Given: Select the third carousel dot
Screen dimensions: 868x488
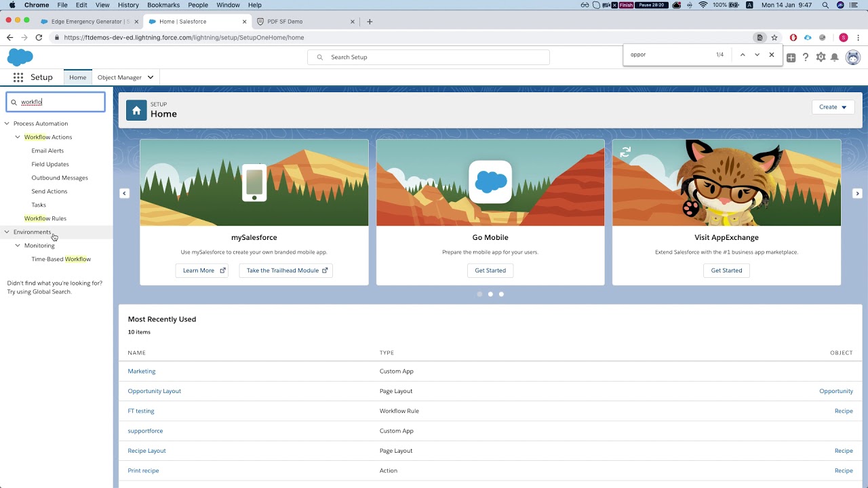Looking at the screenshot, I should coord(501,294).
